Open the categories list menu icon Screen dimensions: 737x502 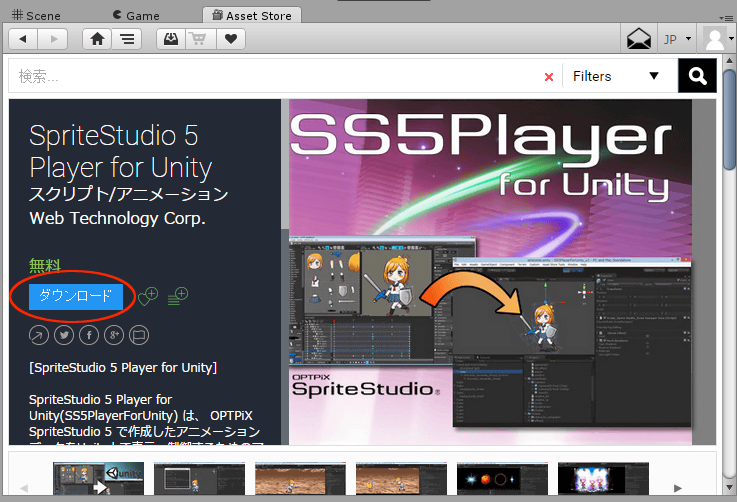coord(127,39)
